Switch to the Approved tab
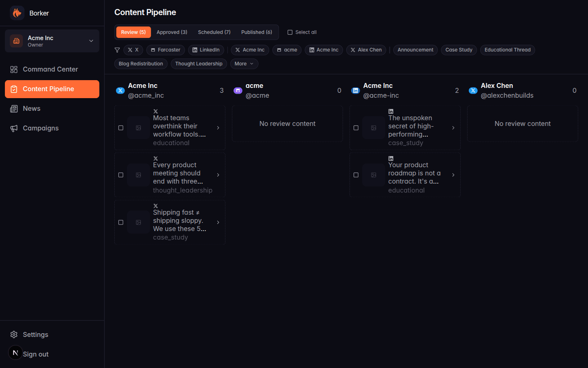The width and height of the screenshot is (588, 368). [x=171, y=32]
